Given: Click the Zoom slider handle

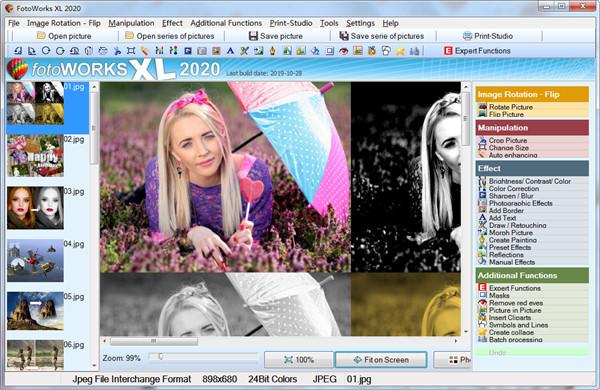Looking at the screenshot, I should click(161, 357).
